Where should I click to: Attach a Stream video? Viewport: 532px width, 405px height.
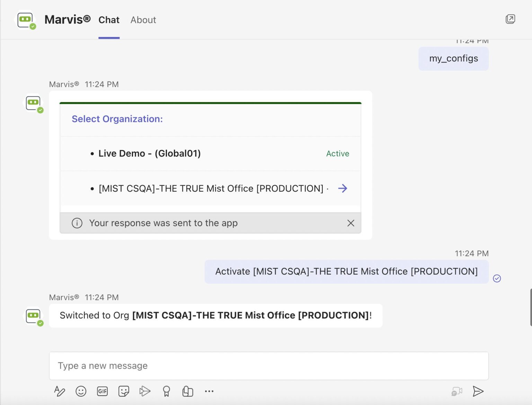click(x=145, y=391)
